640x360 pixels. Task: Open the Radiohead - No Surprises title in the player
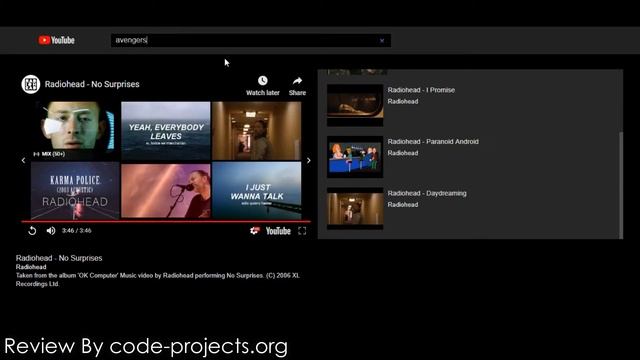coord(92,84)
